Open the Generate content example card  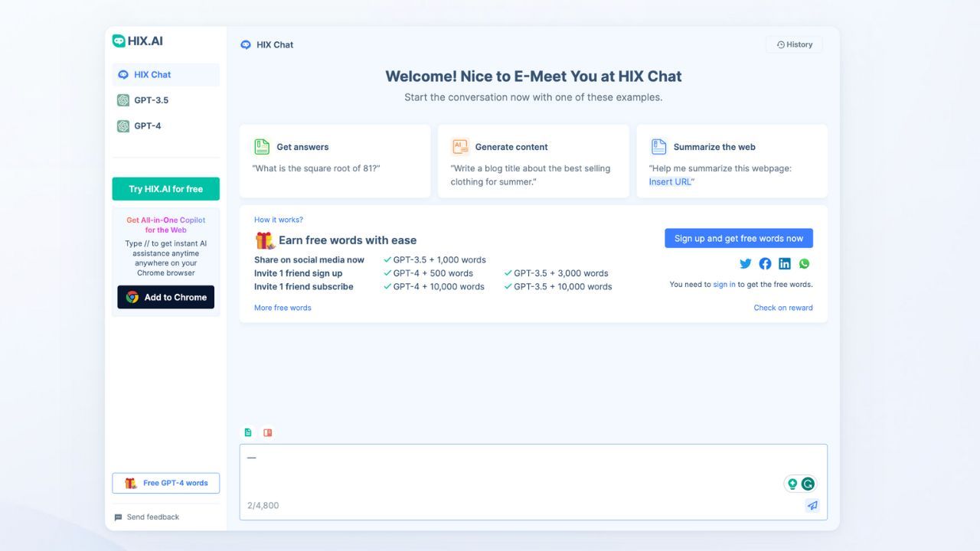pyautogui.click(x=533, y=161)
